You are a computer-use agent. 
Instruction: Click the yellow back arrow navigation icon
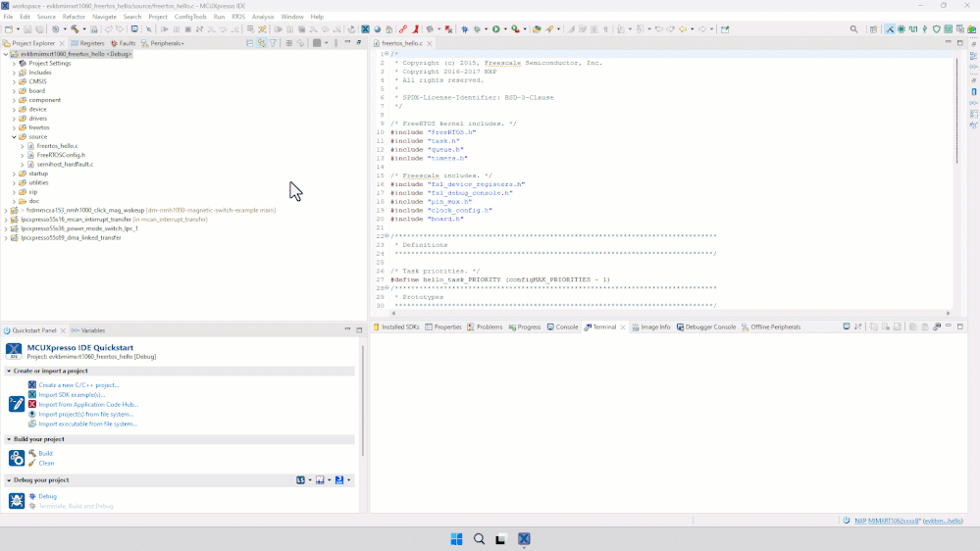(683, 29)
